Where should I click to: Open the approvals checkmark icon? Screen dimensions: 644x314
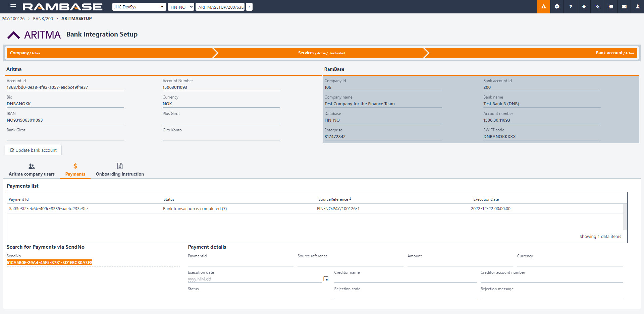(557, 7)
